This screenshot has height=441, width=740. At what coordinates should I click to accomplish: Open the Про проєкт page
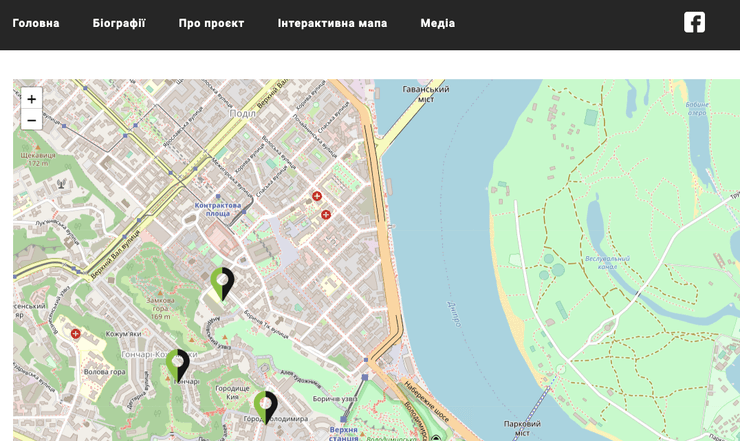211,23
